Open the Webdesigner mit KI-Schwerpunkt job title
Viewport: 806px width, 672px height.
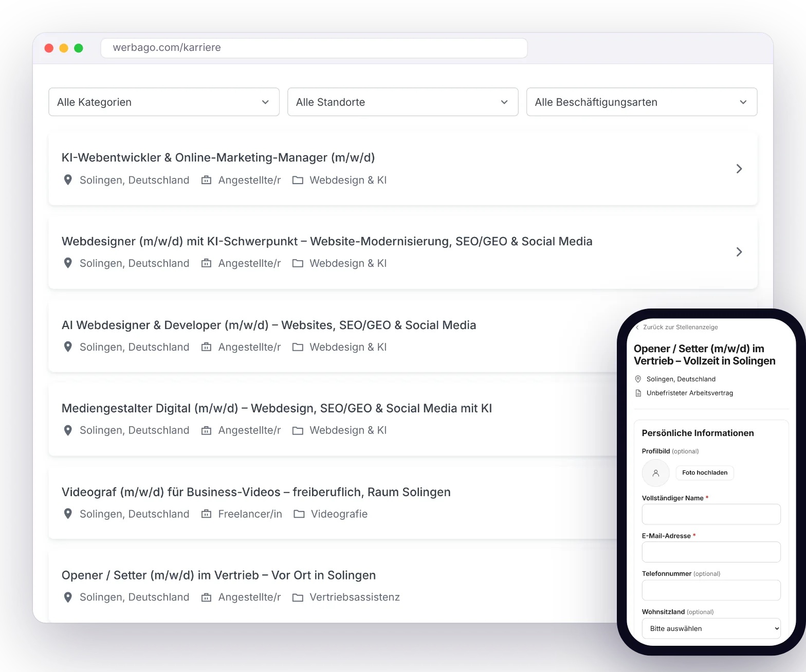tap(327, 241)
